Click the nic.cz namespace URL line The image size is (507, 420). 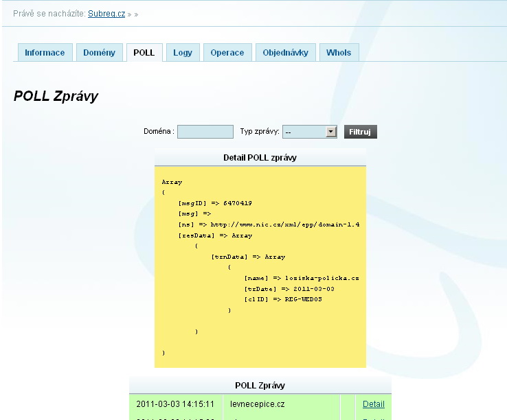[269, 224]
